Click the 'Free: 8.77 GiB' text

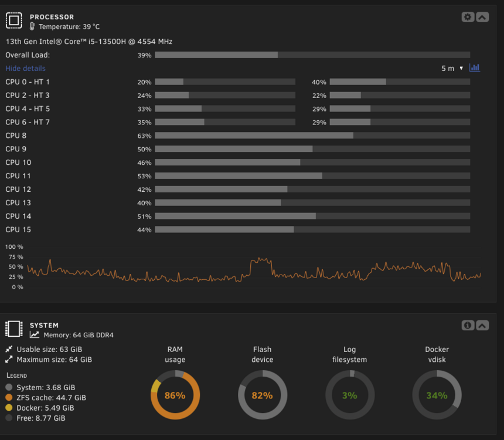41,418
